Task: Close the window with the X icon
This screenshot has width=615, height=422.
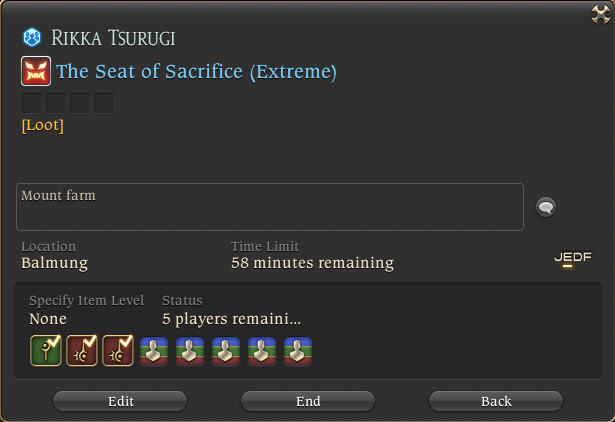Action: coord(601,15)
